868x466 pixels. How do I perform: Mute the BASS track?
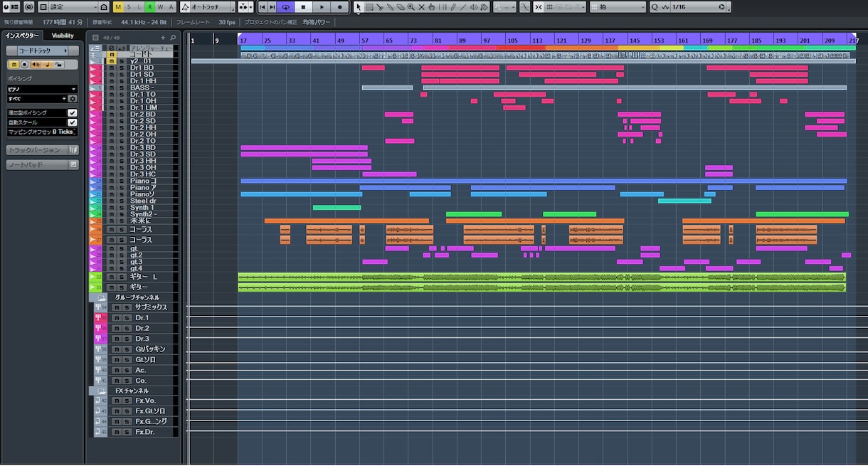[112, 88]
